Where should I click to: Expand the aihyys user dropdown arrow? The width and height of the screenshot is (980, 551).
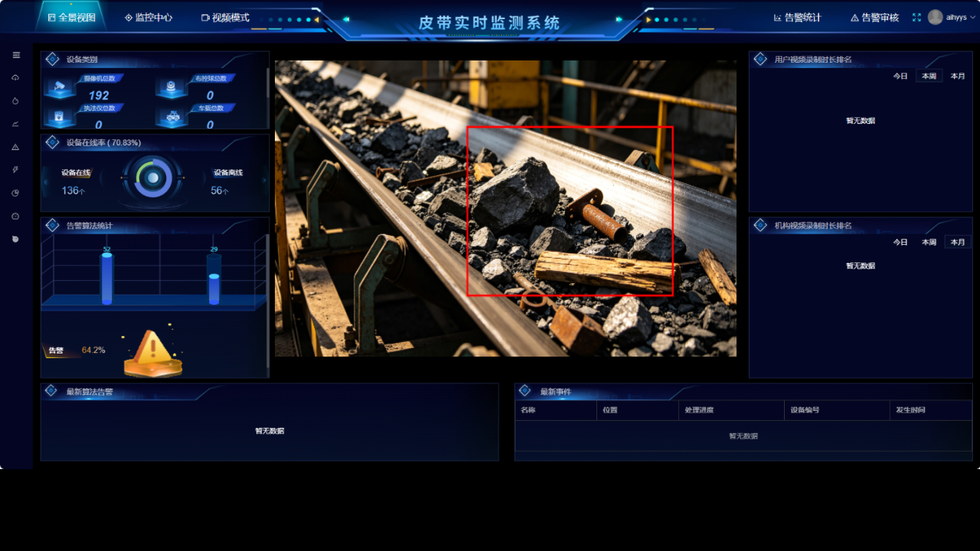[973, 17]
